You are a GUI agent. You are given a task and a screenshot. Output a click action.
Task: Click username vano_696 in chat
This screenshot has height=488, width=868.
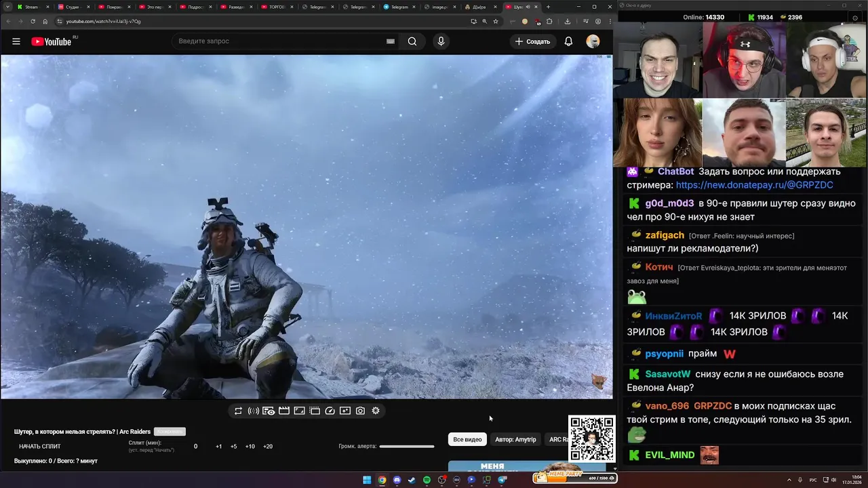pyautogui.click(x=667, y=406)
